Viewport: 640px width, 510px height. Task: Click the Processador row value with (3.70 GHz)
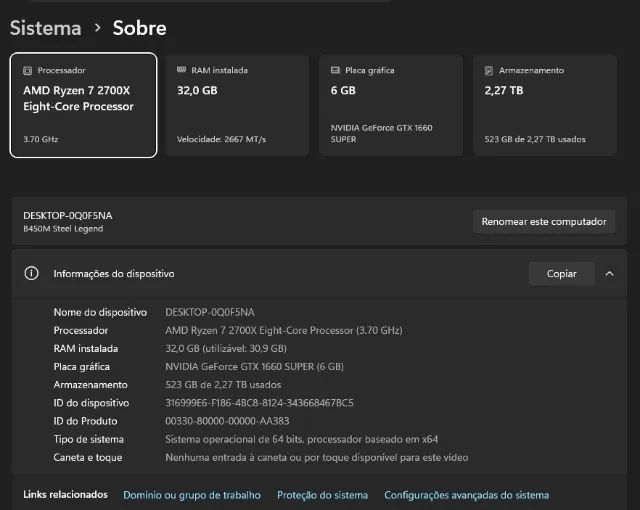pyautogui.click(x=284, y=330)
